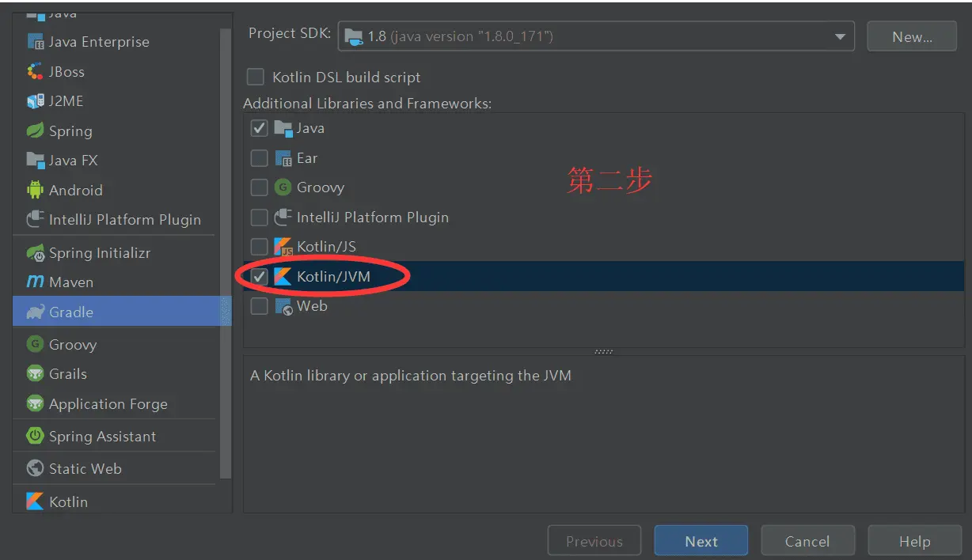
Task: Click the 'Spring Assistant' project type text
Action: (102, 437)
